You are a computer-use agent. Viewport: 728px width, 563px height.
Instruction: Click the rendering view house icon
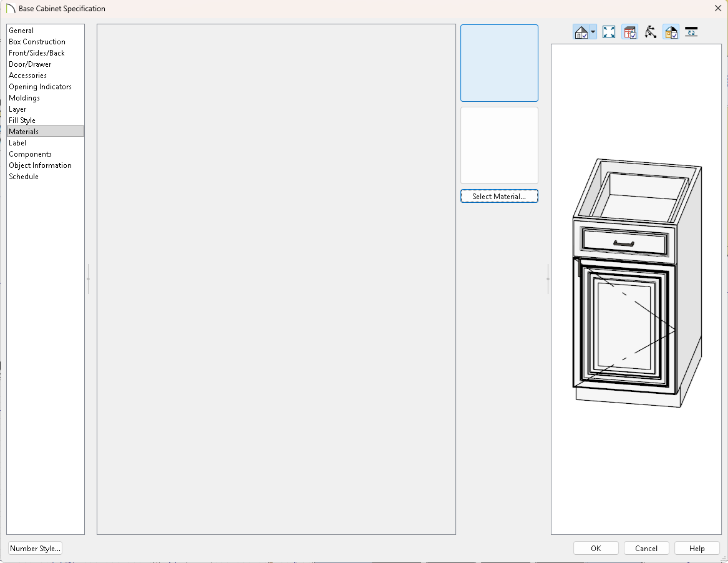pyautogui.click(x=580, y=32)
